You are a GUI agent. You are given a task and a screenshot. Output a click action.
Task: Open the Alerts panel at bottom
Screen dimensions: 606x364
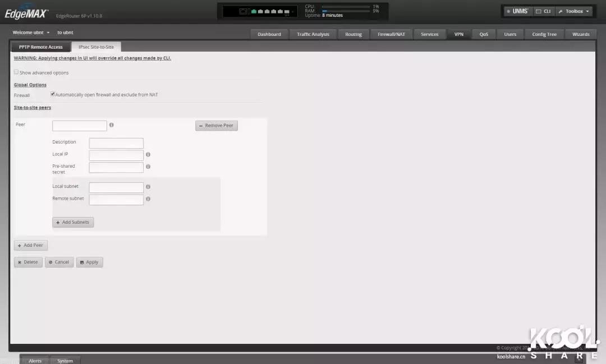pyautogui.click(x=35, y=361)
